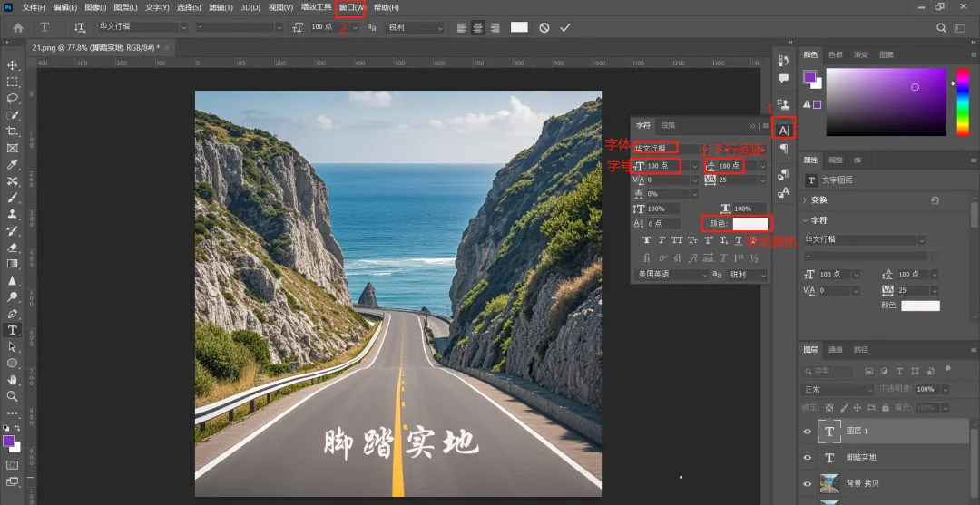Screen dimensions: 980x505
Task: Close the 21.png document tab
Action: pos(167,47)
